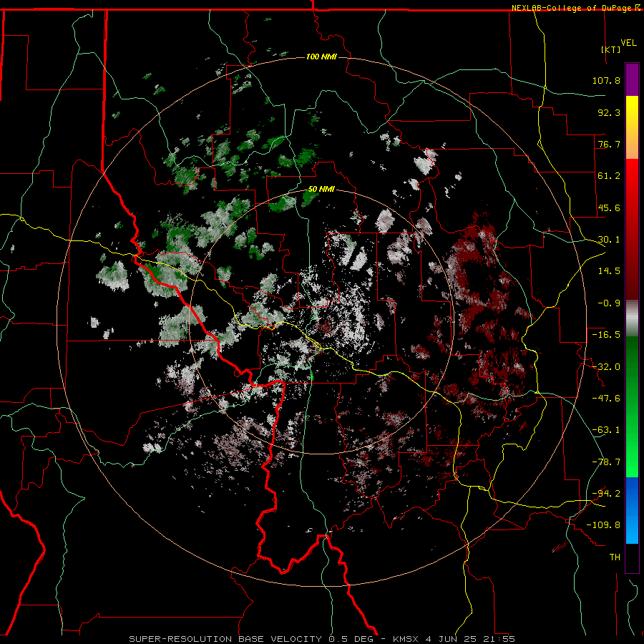Click the 100 NMI range ring label
The height and width of the screenshot is (644, 644).
[321, 57]
